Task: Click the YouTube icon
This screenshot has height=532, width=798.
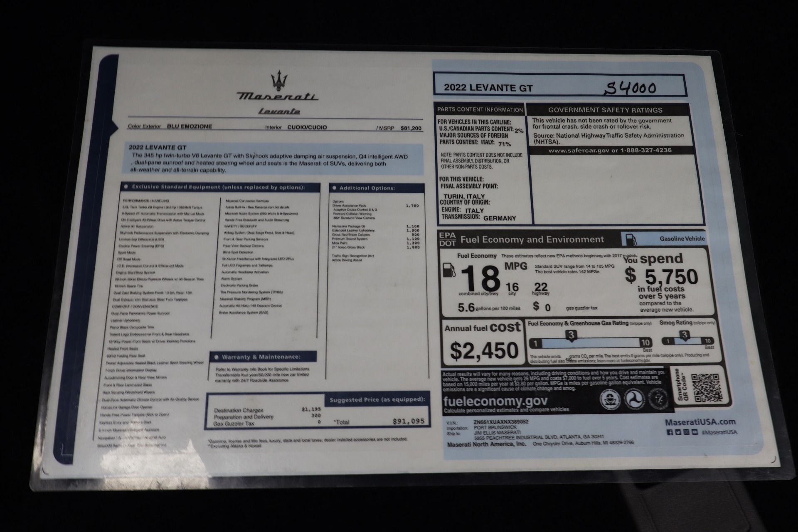Action: coord(695,432)
